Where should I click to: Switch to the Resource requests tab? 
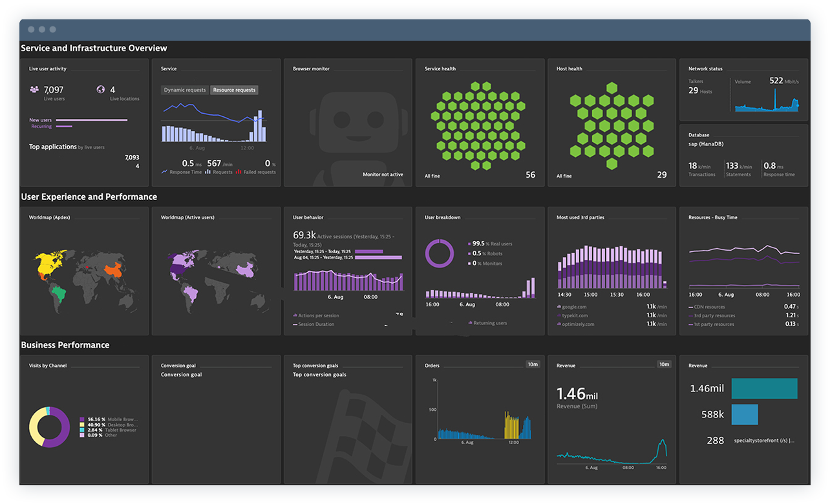234,90
